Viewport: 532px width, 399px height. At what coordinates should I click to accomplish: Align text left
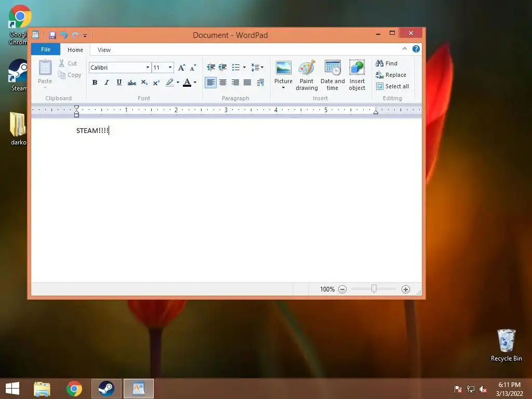(x=210, y=83)
